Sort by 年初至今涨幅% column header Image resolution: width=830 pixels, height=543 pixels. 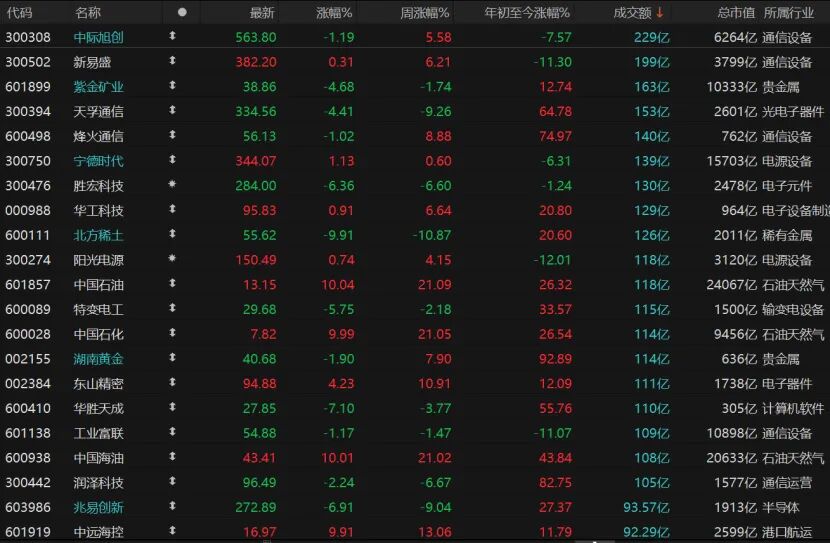527,13
